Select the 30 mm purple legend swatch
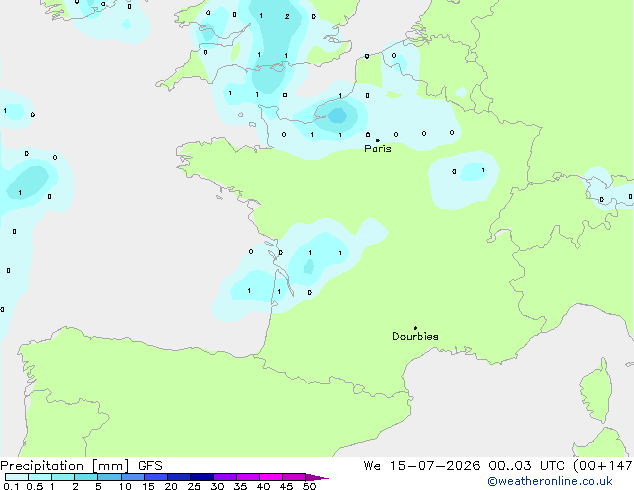The image size is (634, 490). click(x=224, y=477)
